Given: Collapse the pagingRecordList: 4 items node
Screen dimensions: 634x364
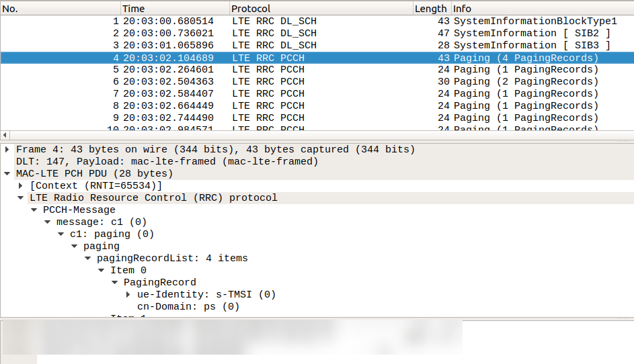Looking at the screenshot, I should [88, 258].
